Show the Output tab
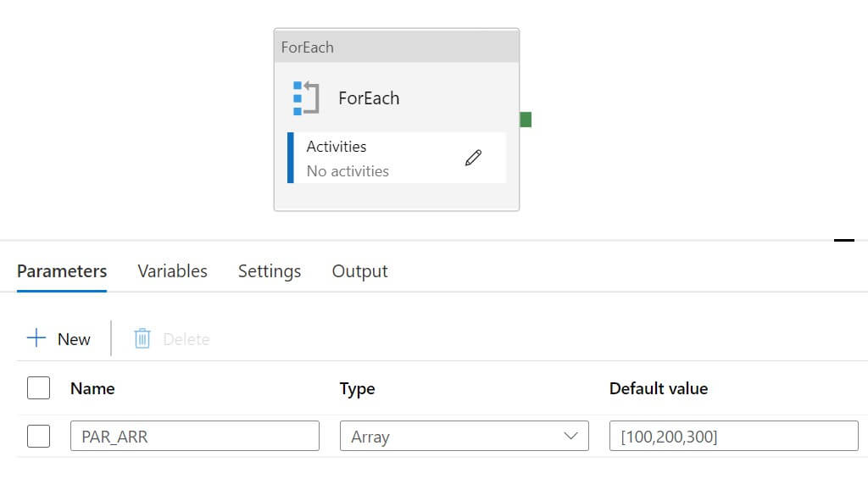 (x=359, y=271)
